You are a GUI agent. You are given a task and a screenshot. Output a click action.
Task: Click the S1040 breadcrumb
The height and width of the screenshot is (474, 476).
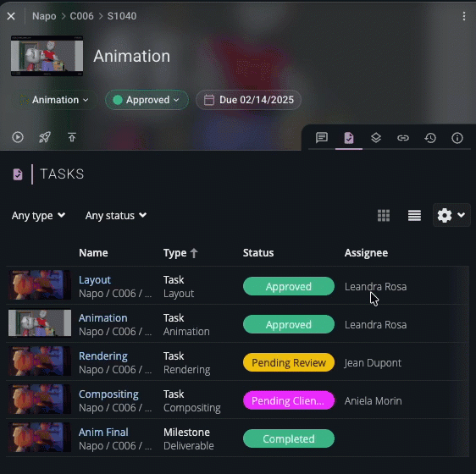point(122,16)
